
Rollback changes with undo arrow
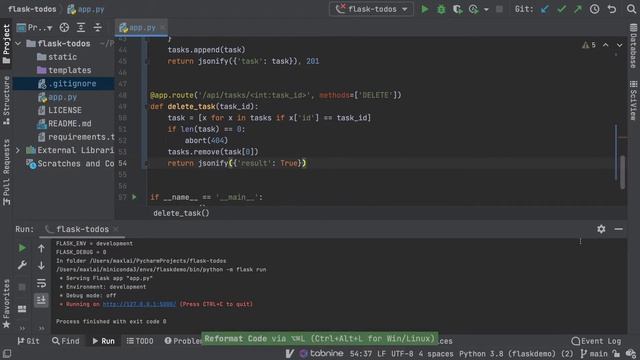pos(611,9)
